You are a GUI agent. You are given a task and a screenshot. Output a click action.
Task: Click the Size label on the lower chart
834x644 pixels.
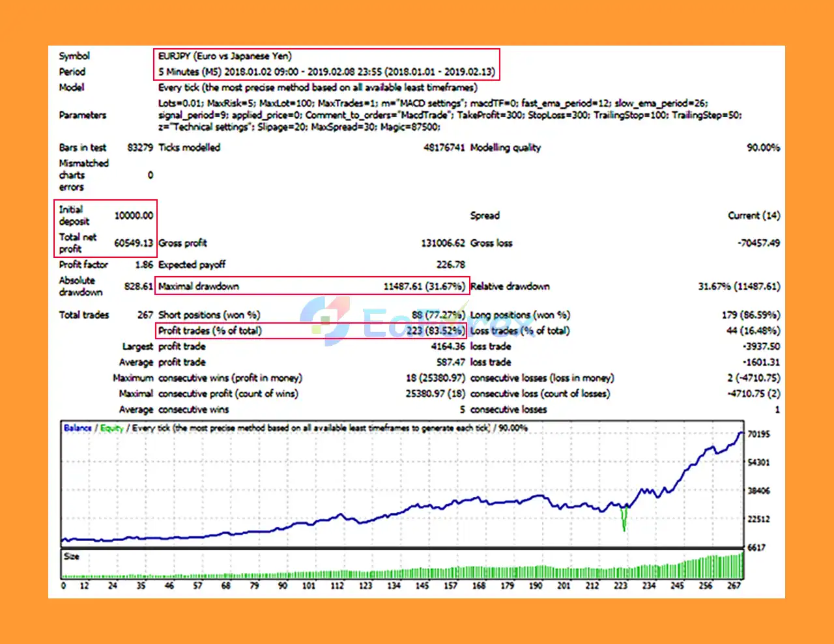[x=70, y=556]
